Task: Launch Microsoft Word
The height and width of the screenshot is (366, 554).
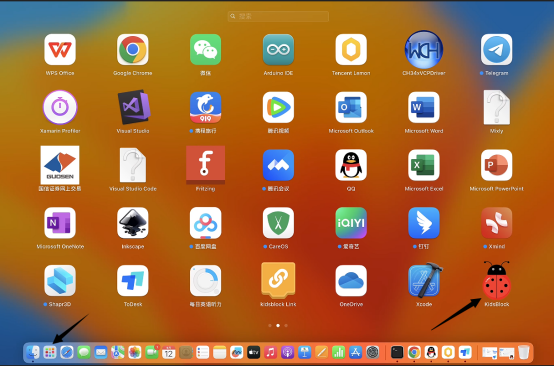Action: [x=424, y=107]
